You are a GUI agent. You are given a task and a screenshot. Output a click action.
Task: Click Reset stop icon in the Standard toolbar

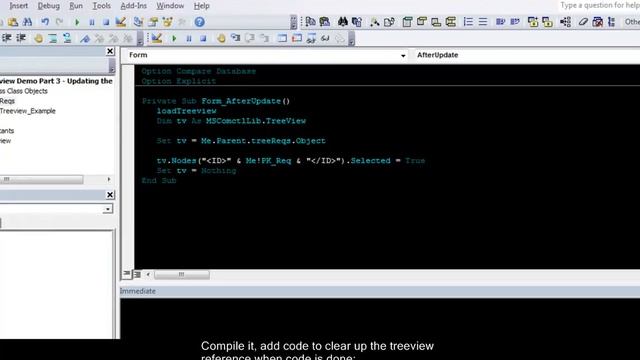point(106,22)
